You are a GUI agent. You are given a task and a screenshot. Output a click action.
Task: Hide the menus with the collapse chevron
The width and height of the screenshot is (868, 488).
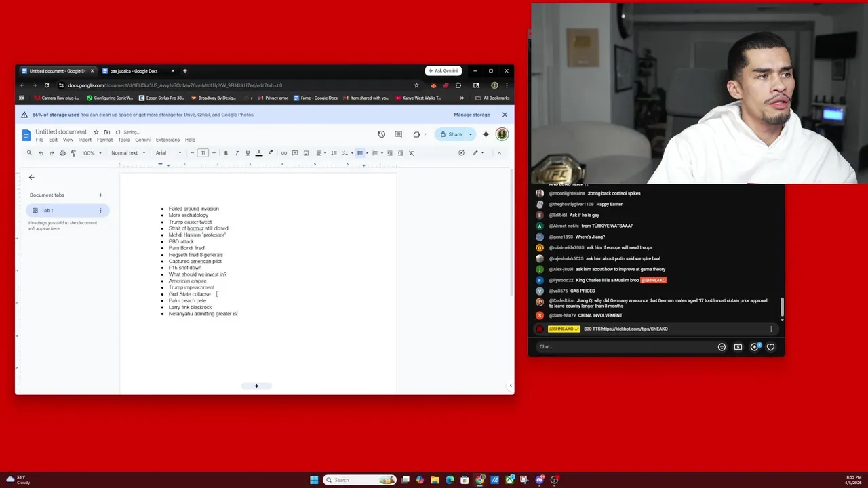(499, 153)
